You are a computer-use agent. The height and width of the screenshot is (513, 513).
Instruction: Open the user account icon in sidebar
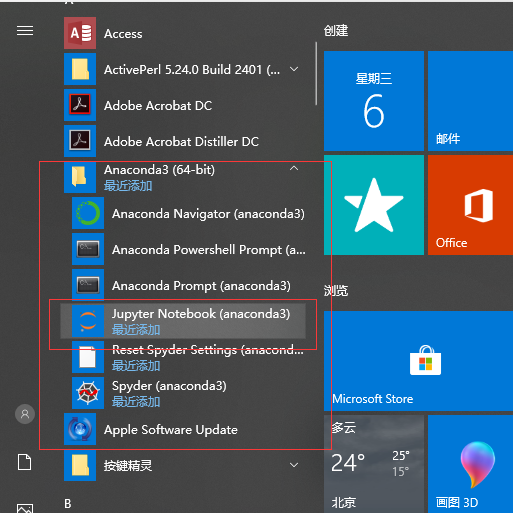(x=25, y=414)
